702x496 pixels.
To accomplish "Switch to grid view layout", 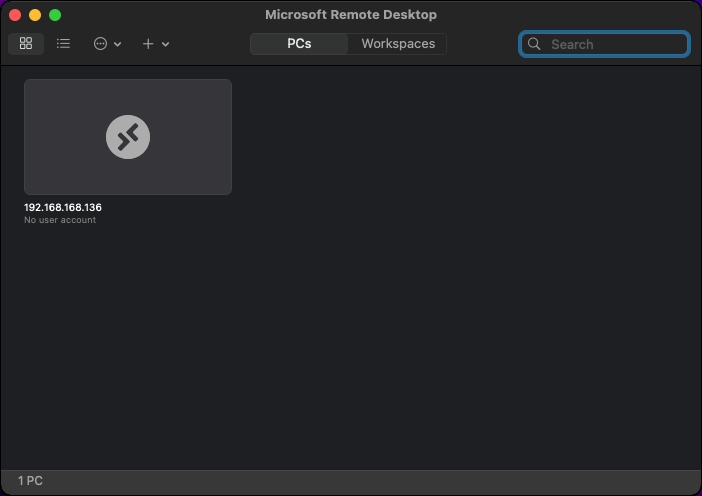I will pyautogui.click(x=26, y=43).
